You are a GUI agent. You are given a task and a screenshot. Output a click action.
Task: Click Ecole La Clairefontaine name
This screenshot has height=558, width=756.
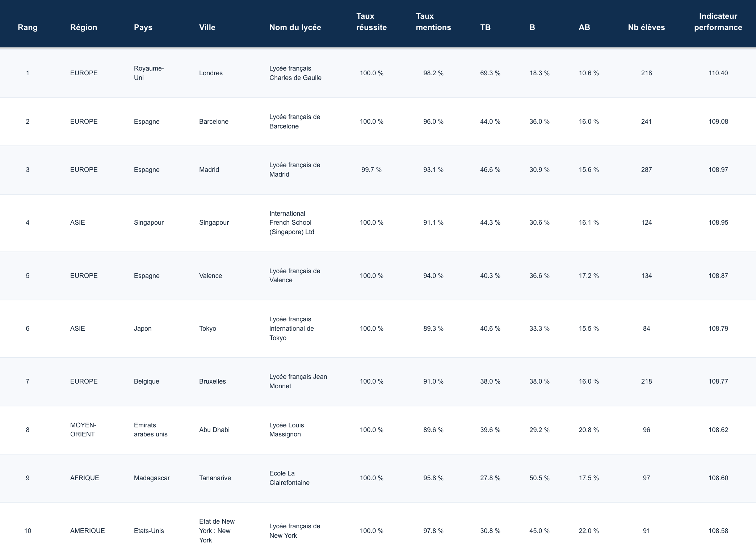[x=289, y=478]
